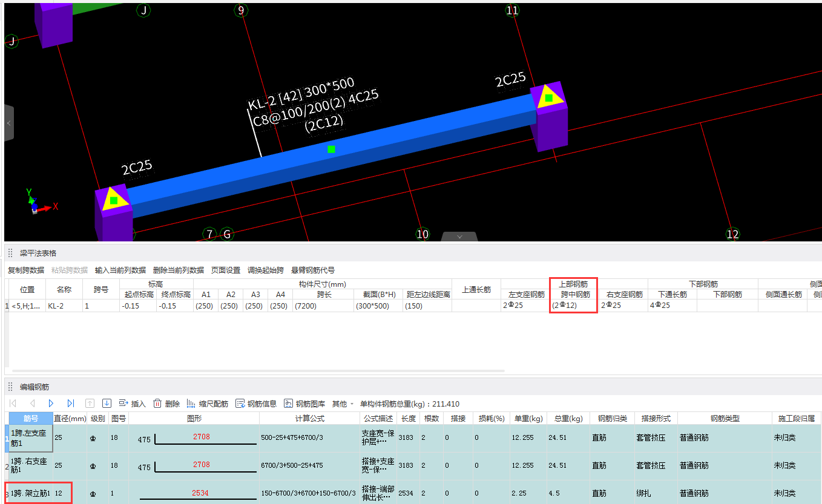Click 钢筋类型 column header
The width and height of the screenshot is (822, 504).
[725, 418]
